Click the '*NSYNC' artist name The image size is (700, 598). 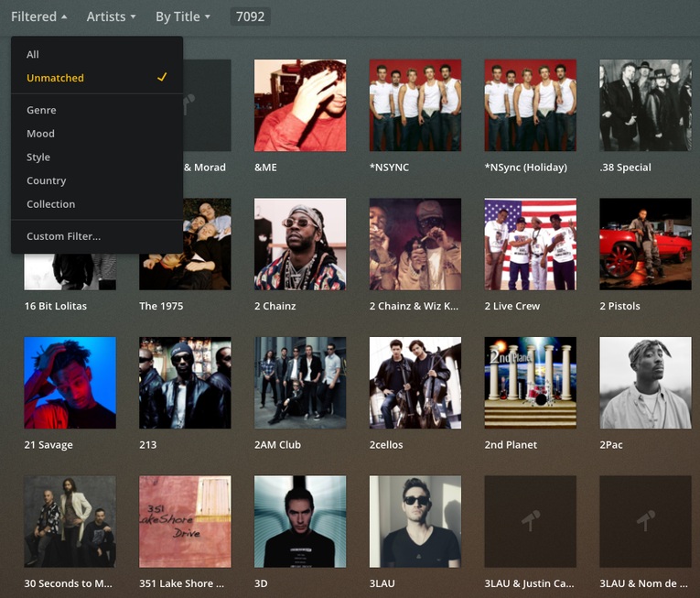pos(389,168)
